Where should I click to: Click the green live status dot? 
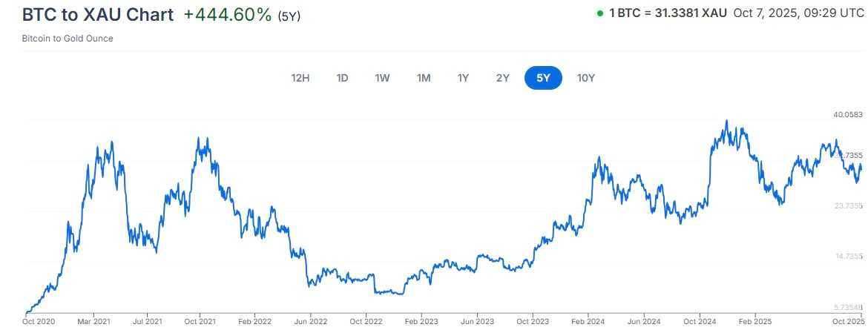(599, 13)
